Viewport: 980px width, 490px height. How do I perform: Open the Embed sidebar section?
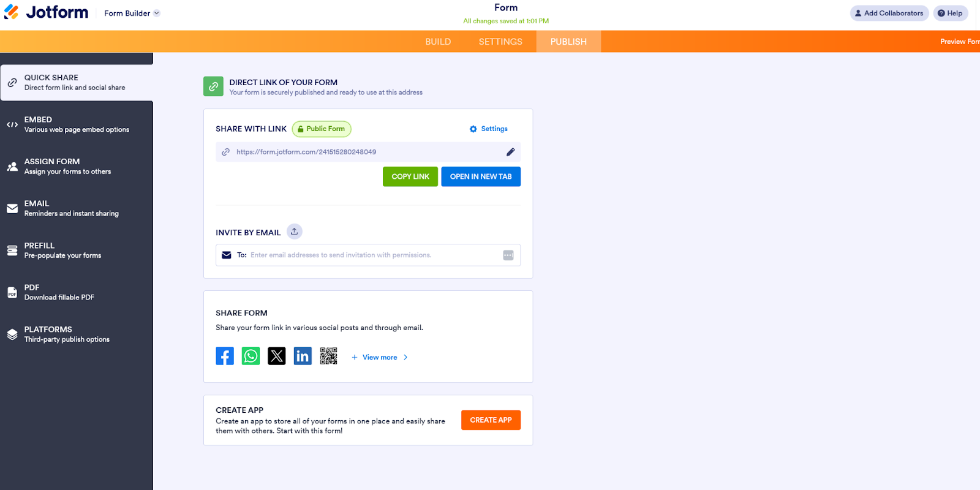(x=77, y=124)
